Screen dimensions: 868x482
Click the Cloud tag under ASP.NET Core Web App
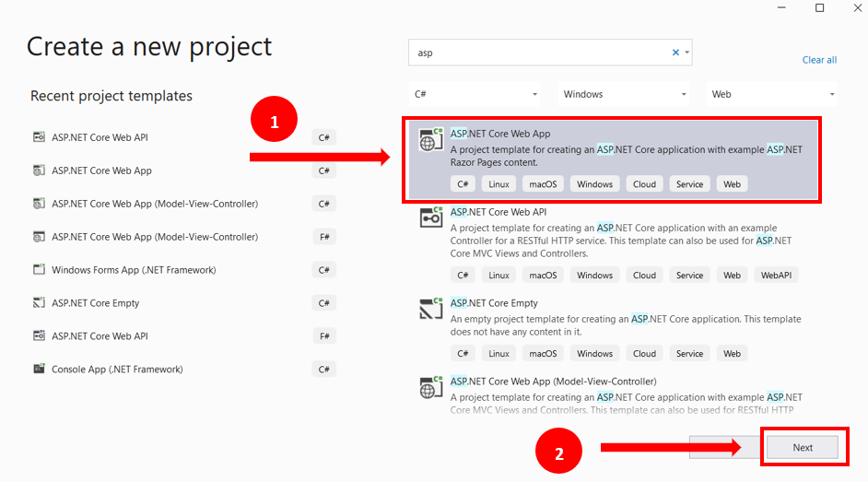pos(644,184)
